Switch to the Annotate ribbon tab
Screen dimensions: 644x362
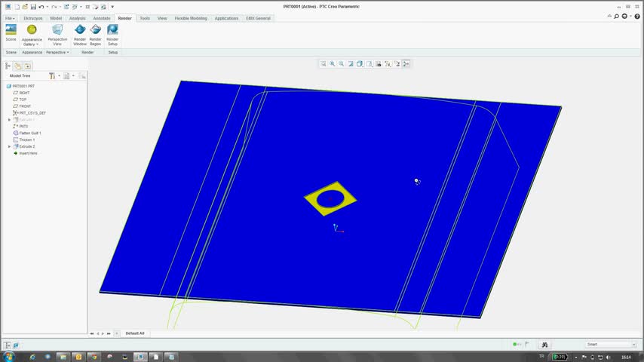coord(102,19)
